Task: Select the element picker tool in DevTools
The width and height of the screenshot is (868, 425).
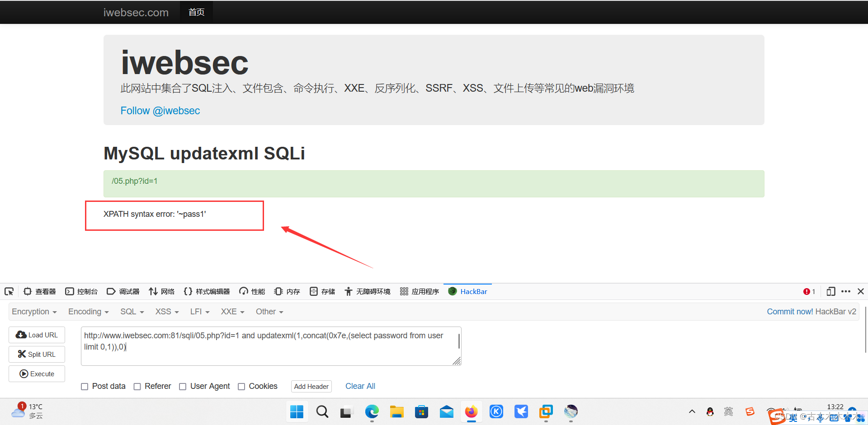Action: 9,291
